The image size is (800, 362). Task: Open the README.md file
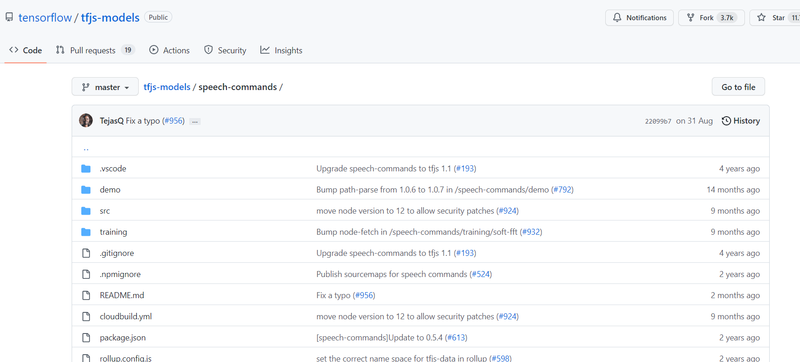click(122, 295)
